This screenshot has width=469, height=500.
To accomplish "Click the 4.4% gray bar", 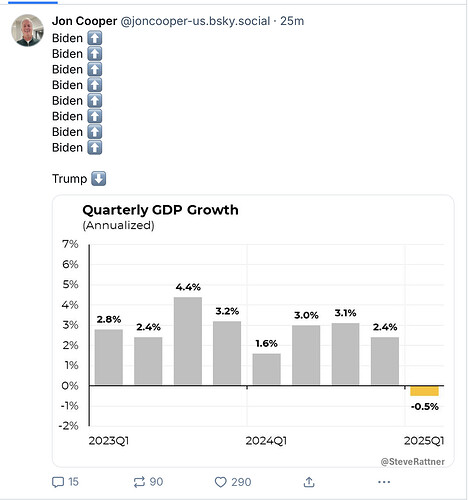I will 188,341.
